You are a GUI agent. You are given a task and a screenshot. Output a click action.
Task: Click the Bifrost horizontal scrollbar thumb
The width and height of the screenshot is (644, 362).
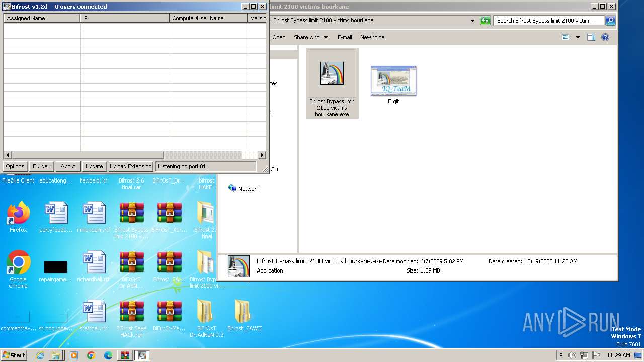[88, 155]
